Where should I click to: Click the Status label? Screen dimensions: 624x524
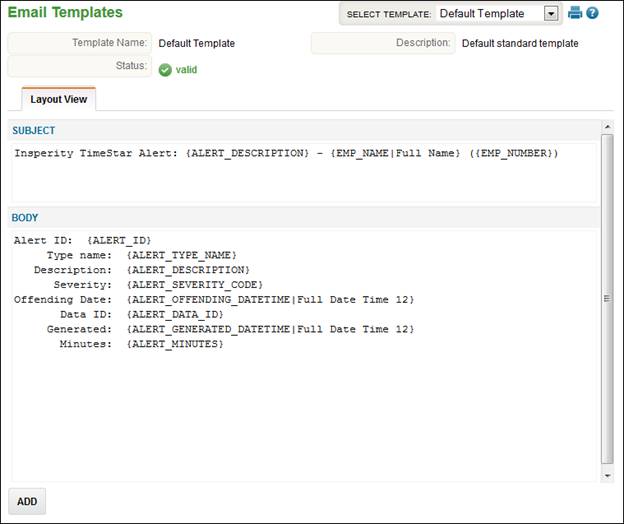[131, 65]
